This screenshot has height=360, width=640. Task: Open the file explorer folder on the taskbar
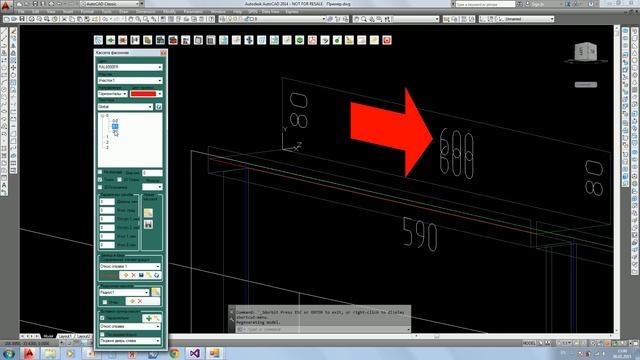[50, 353]
